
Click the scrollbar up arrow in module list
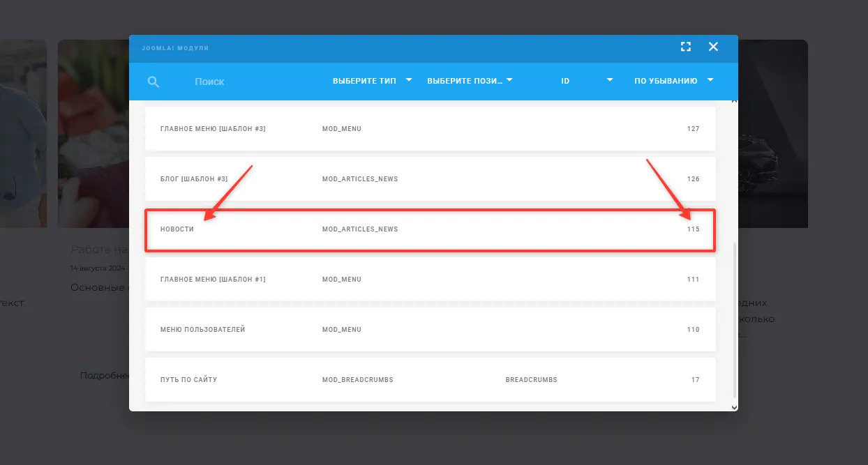[733, 102]
